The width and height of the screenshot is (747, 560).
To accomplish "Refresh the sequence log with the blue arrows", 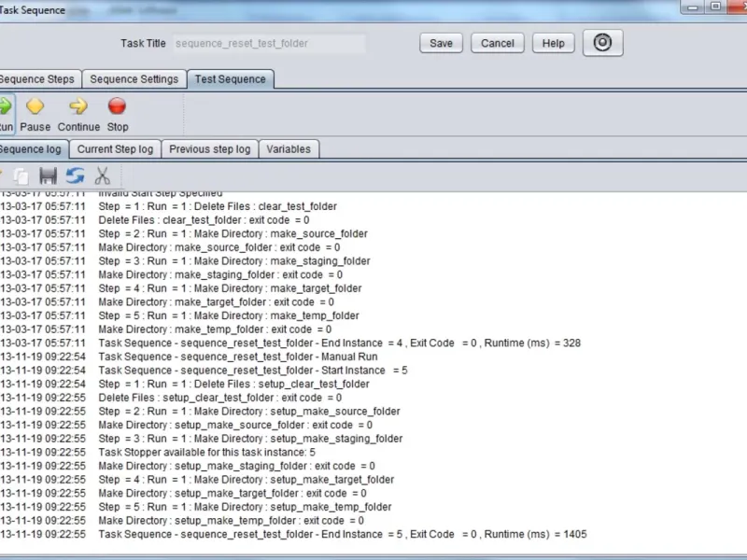I will click(76, 176).
